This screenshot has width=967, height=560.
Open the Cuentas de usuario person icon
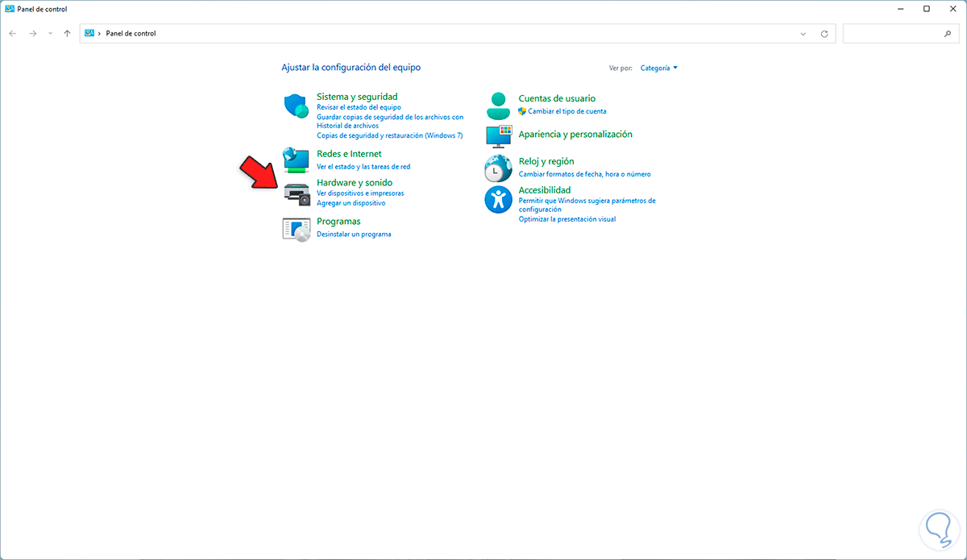tap(498, 106)
